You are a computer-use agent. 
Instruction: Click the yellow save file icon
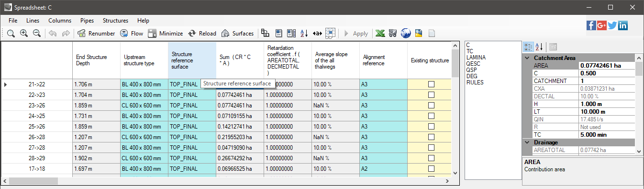[x=419, y=34]
